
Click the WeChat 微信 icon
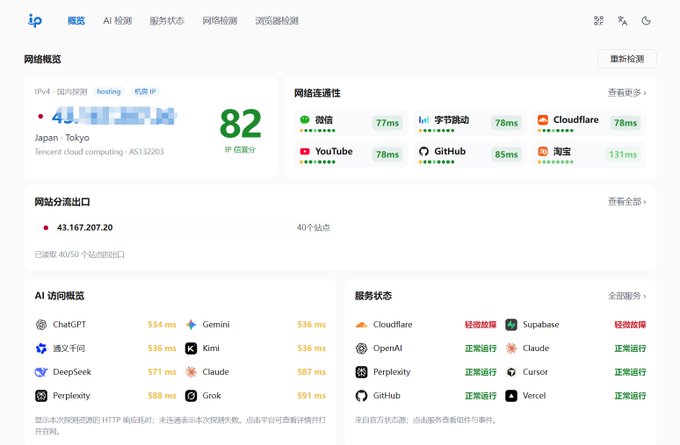click(x=305, y=120)
